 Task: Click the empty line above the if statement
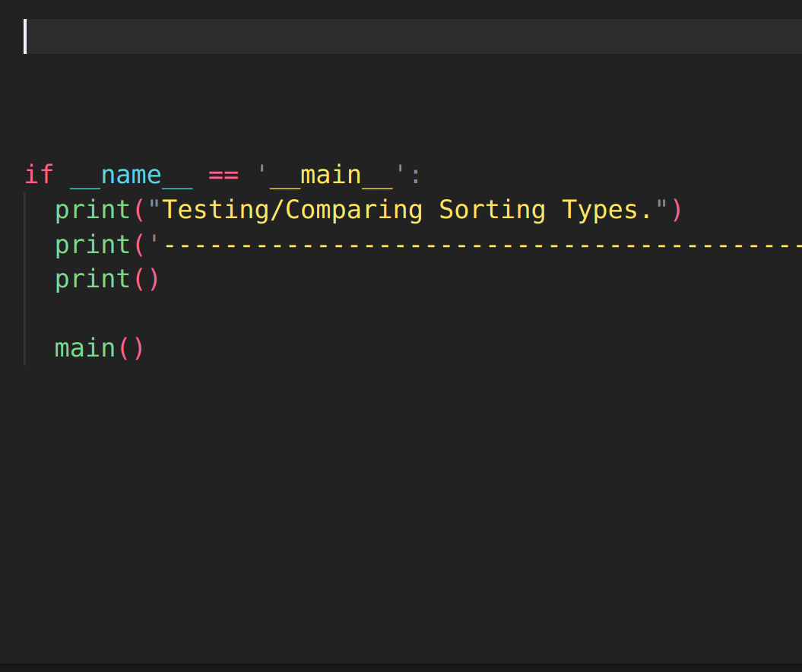(x=228, y=141)
